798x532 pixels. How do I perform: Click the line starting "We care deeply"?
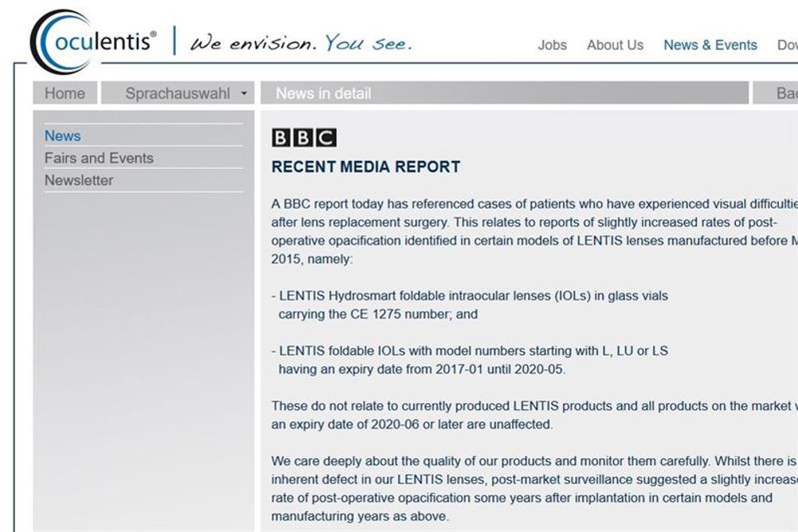coord(534,461)
